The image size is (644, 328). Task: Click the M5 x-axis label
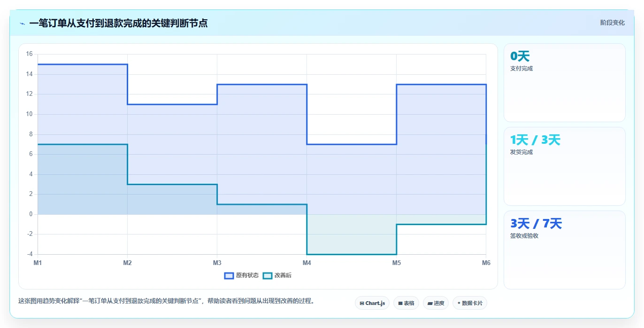(396, 263)
